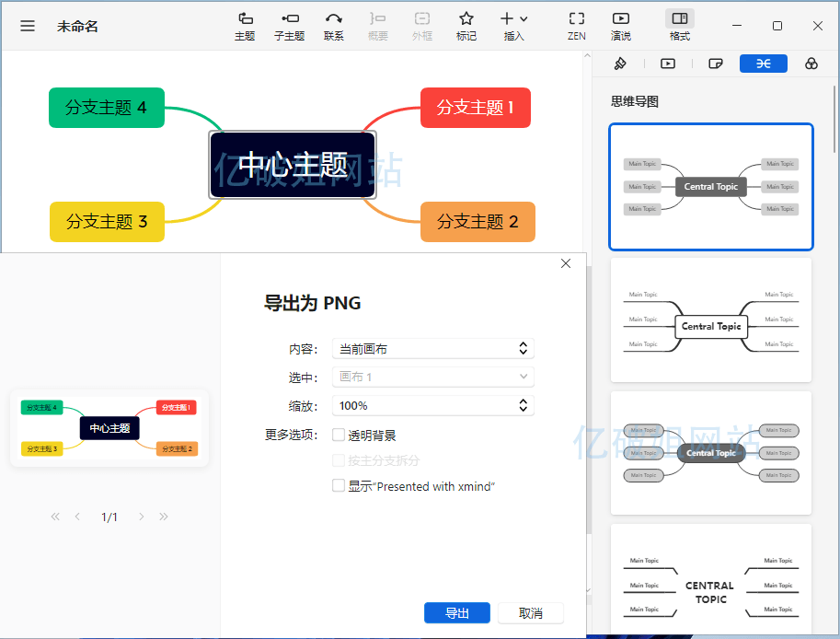The image size is (840, 639).
Task: Open the 标记 (Marker) panel
Action: tap(466, 25)
